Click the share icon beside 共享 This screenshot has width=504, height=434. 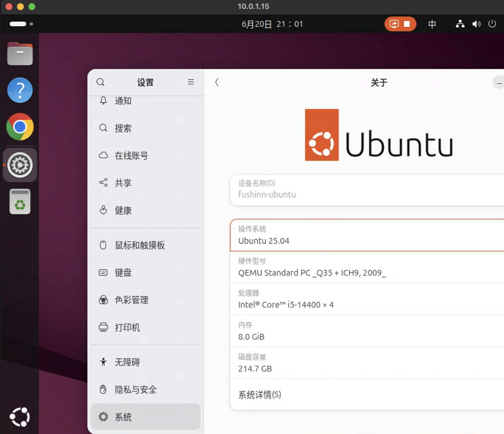tap(103, 183)
